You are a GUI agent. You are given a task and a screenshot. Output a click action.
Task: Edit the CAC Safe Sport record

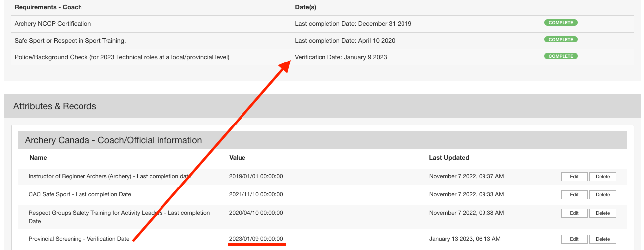[574, 195]
